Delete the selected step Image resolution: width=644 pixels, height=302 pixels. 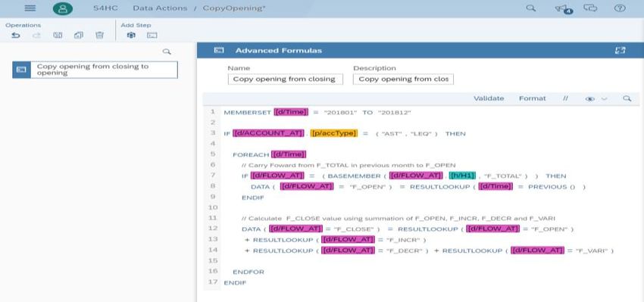[x=99, y=36]
